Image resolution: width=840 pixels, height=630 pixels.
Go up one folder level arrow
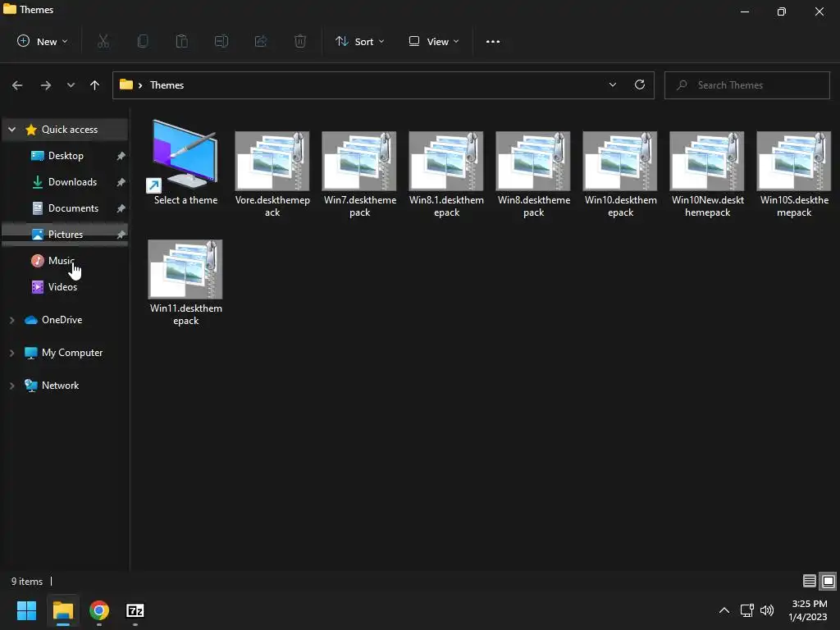tap(95, 85)
